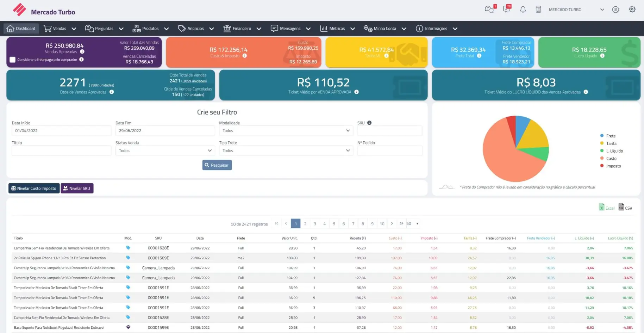
Task: Click Nivelar Custo Imposto button
Action: [34, 188]
